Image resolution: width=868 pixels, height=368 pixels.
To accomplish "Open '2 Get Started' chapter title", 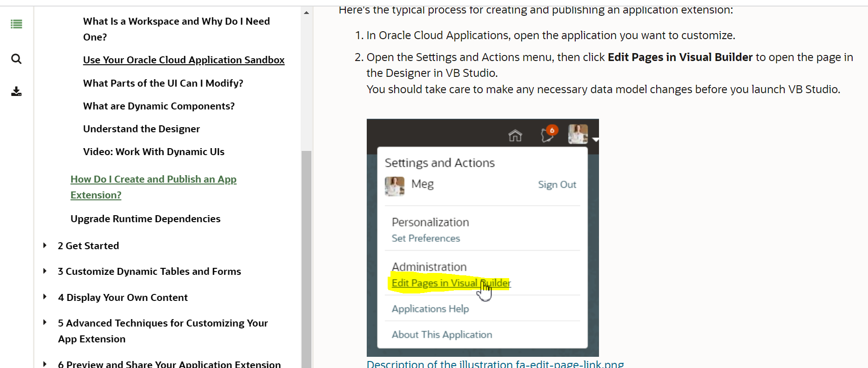I will pyautogui.click(x=88, y=245).
